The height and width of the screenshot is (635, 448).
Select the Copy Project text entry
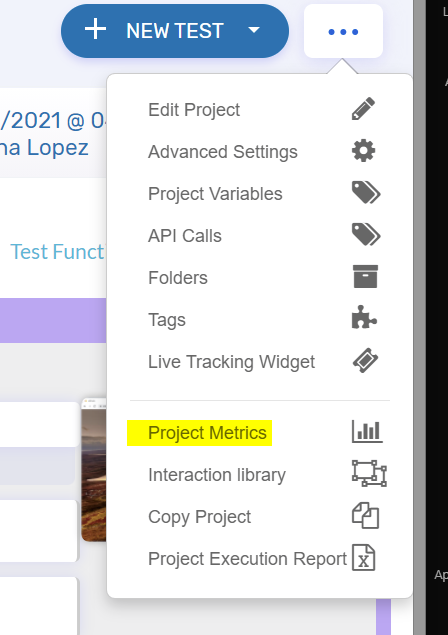tap(199, 517)
